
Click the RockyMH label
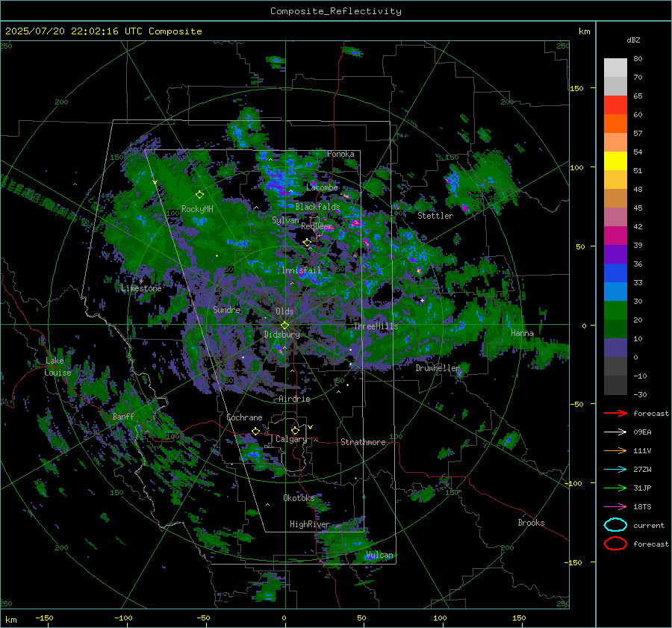point(197,209)
